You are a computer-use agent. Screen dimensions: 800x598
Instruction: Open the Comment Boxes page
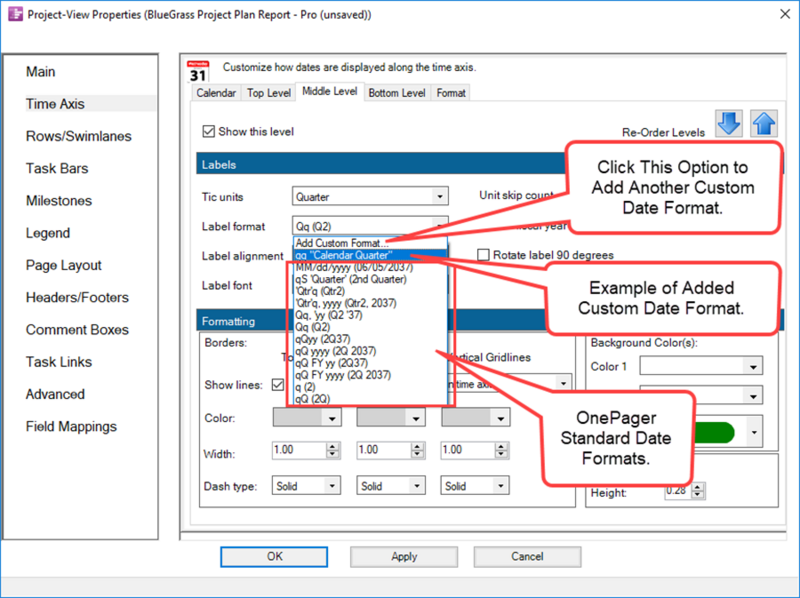pos(78,330)
